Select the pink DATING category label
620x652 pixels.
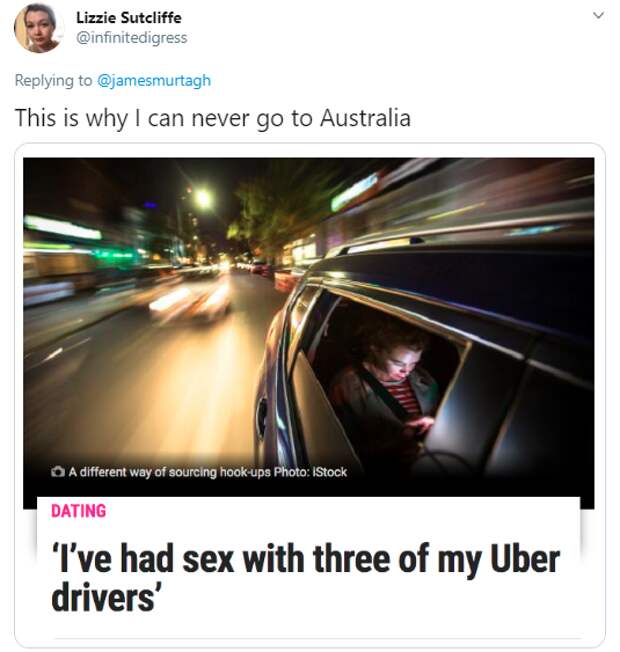(x=79, y=511)
